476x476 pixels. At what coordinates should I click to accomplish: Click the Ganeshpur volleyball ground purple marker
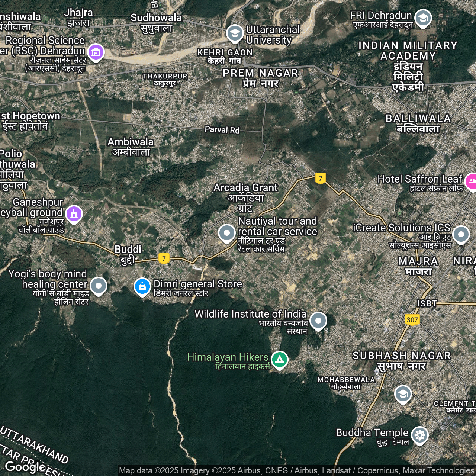(x=74, y=214)
